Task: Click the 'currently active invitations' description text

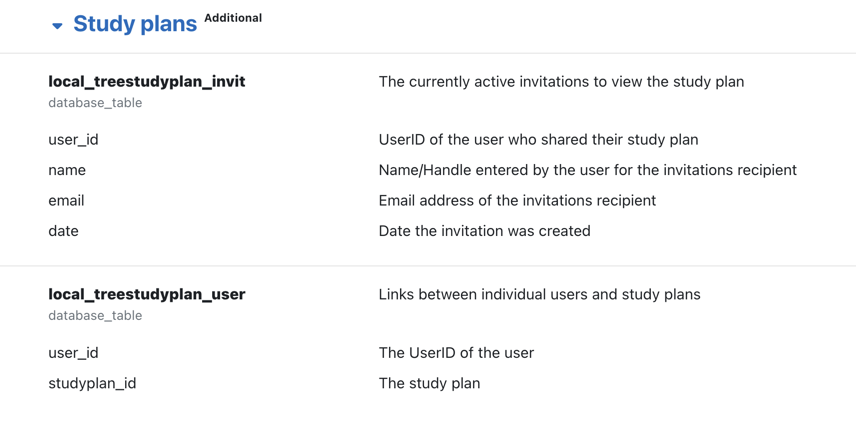Action: pos(560,82)
